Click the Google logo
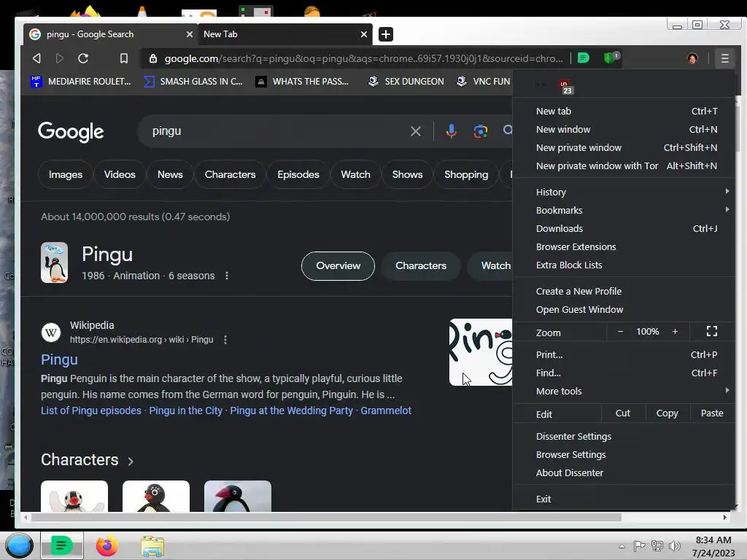 pos(71,132)
